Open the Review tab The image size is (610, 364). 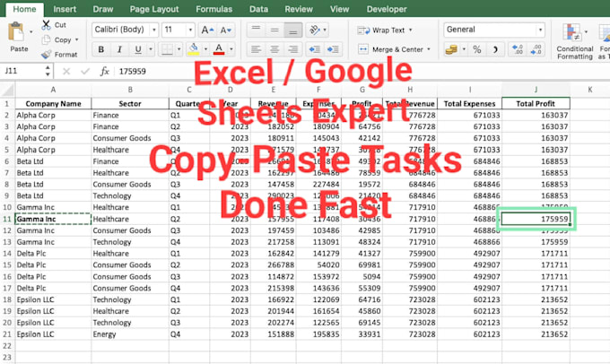pos(299,9)
